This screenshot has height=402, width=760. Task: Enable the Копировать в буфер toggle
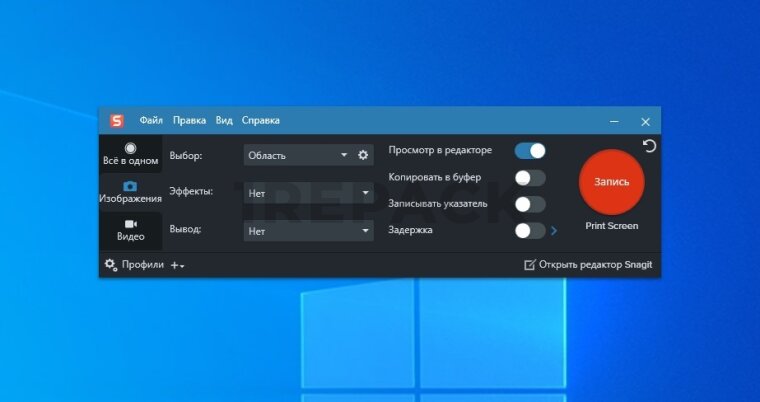tap(530, 178)
